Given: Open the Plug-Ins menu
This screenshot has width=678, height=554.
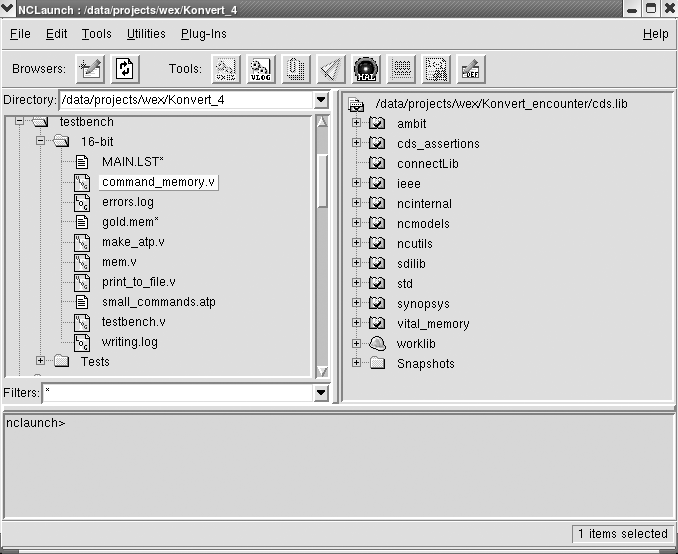Looking at the screenshot, I should pos(204,34).
